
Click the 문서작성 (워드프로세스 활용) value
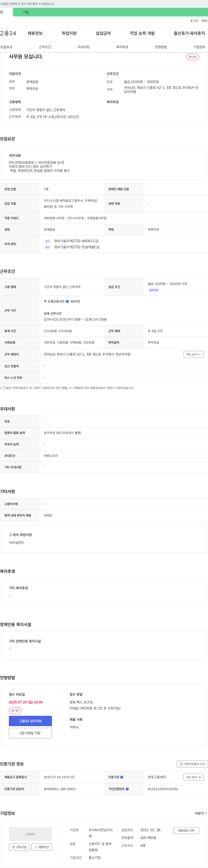pyautogui.click(x=62, y=433)
